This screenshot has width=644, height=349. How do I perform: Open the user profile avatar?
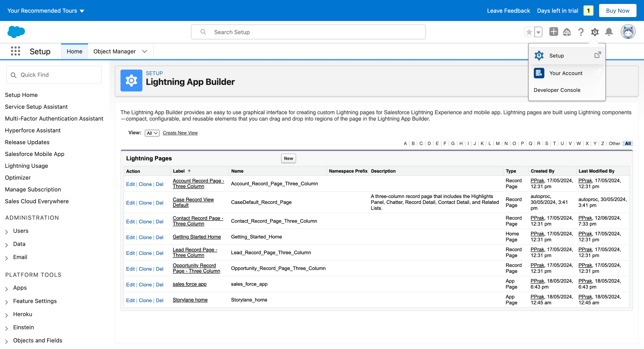coord(628,32)
